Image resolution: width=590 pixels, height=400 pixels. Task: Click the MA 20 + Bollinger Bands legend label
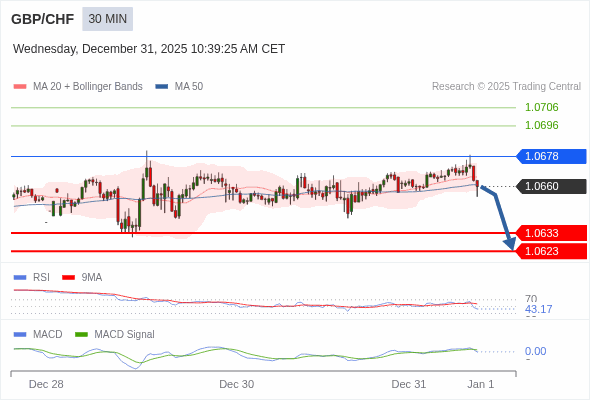88,87
